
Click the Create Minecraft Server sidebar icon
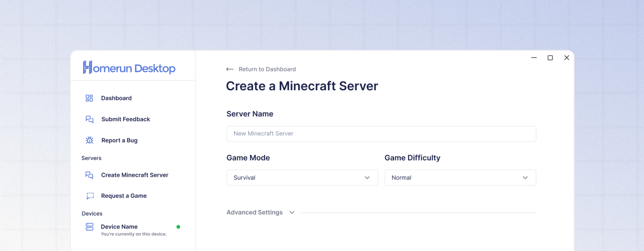[89, 175]
